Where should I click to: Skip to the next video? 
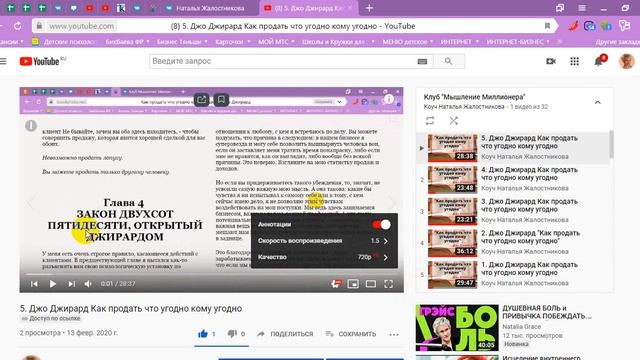click(71, 284)
